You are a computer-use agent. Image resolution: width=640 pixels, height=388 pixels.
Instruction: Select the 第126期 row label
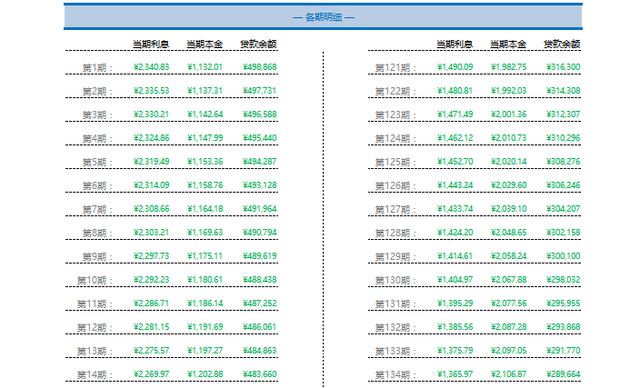[396, 186]
